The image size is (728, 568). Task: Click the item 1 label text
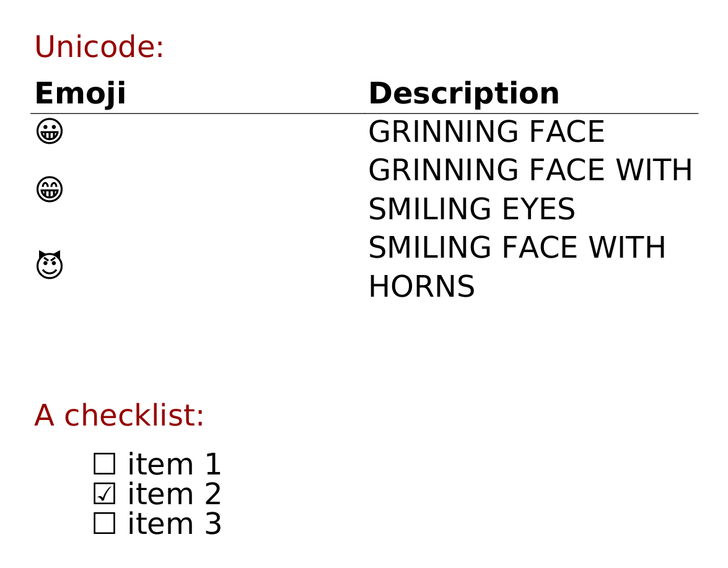174,465
